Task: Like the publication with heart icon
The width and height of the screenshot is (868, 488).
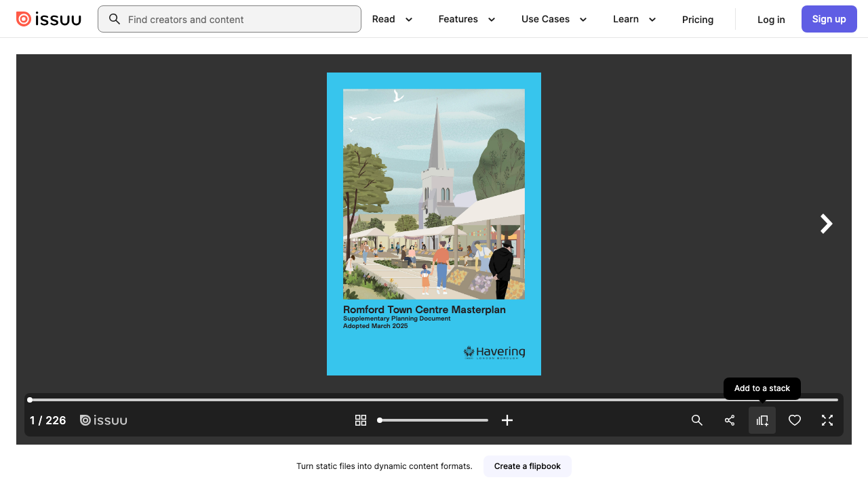Action: coord(795,420)
